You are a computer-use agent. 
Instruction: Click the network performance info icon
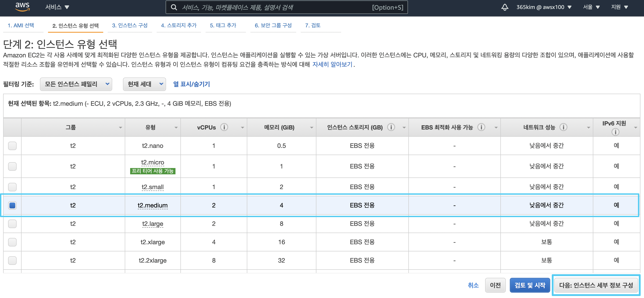pyautogui.click(x=563, y=127)
